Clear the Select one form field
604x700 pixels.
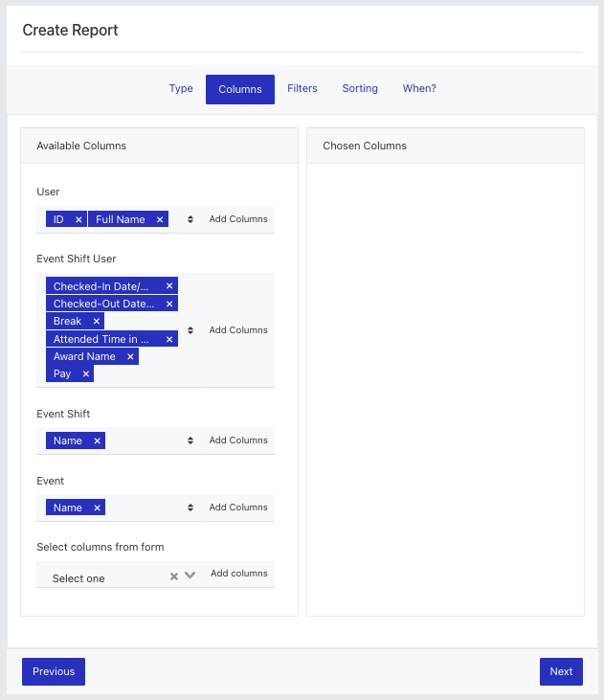click(x=174, y=576)
